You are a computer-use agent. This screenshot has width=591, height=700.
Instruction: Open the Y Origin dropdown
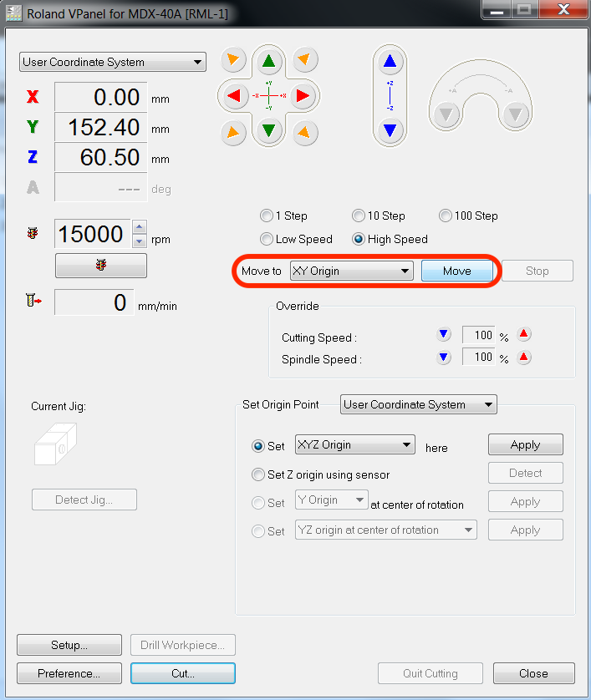(332, 500)
